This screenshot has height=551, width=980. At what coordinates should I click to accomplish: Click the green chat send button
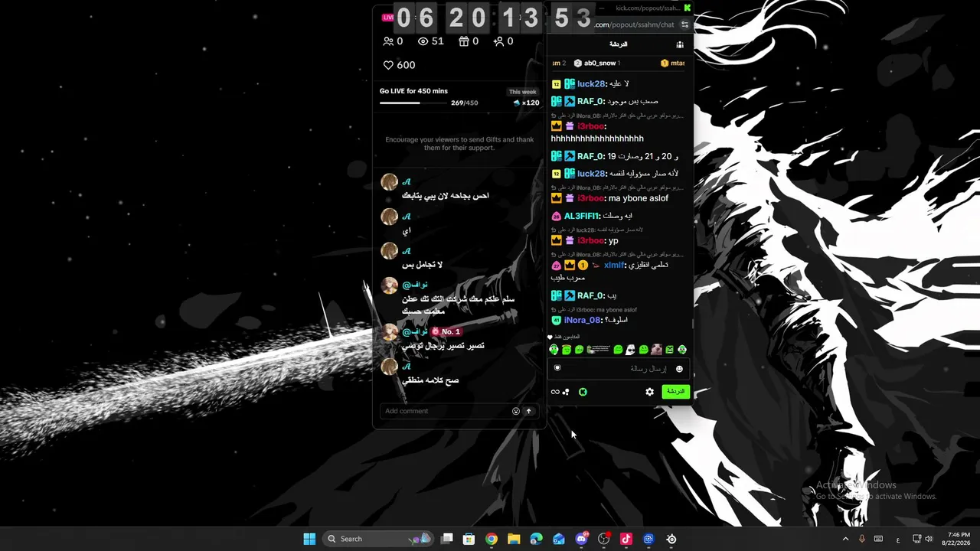(x=675, y=392)
